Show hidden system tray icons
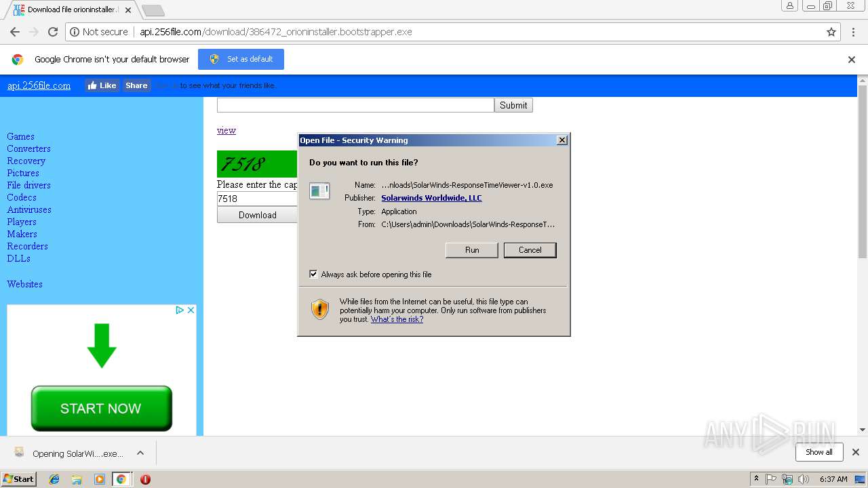Screen dimensions: 868x488 click(756, 479)
